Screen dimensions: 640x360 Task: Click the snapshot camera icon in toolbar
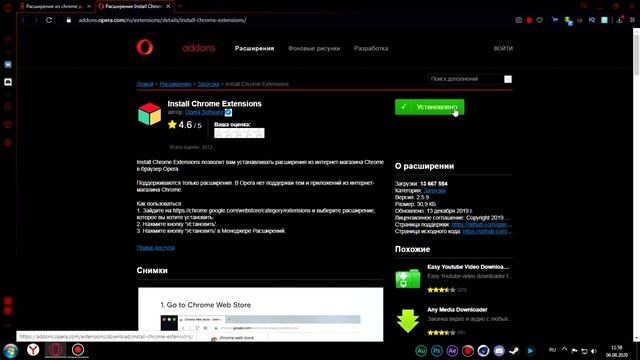point(518,20)
